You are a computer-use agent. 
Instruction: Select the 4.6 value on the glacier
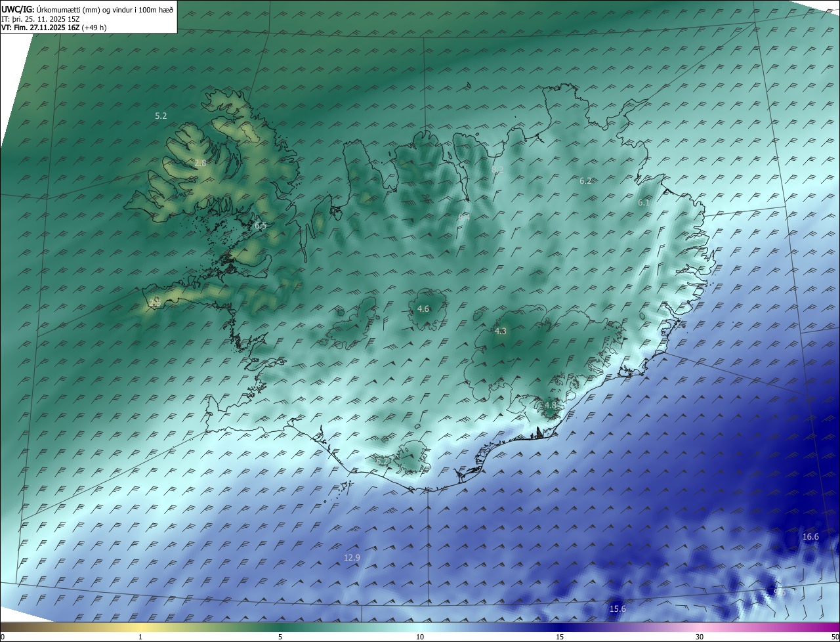point(423,309)
